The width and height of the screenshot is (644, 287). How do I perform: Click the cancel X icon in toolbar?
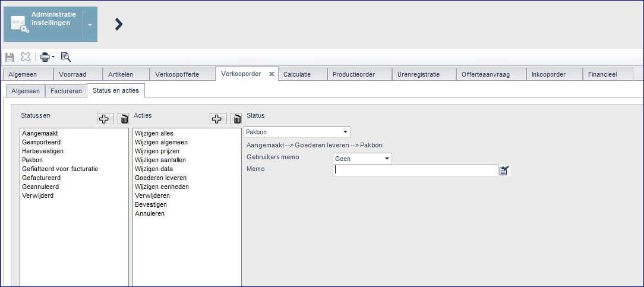point(26,57)
